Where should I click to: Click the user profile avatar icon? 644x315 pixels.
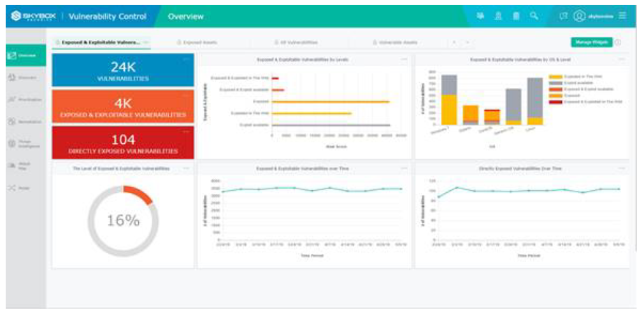579,16
